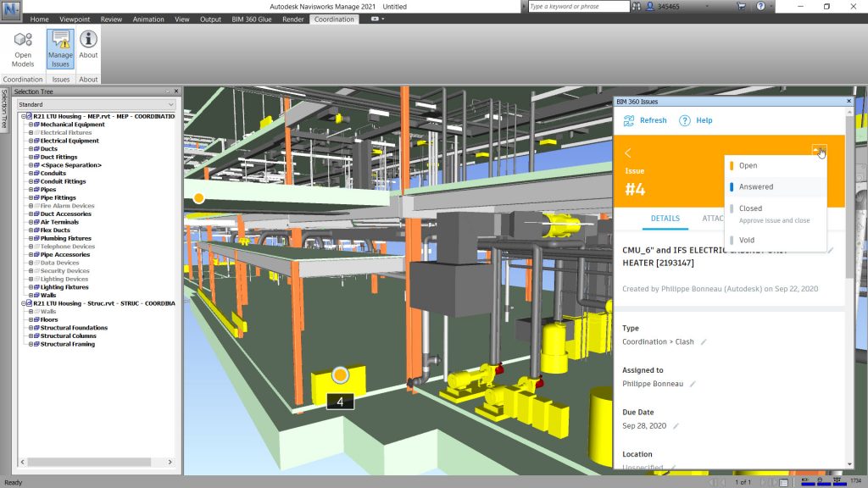Open the ribbon display options dropdown
868x488 pixels.
pyautogui.click(x=377, y=19)
